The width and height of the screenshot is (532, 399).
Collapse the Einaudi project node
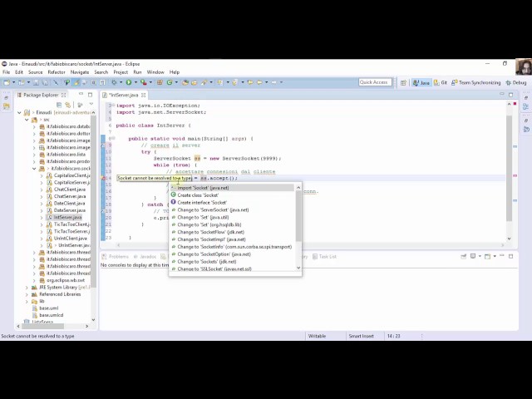(19, 112)
